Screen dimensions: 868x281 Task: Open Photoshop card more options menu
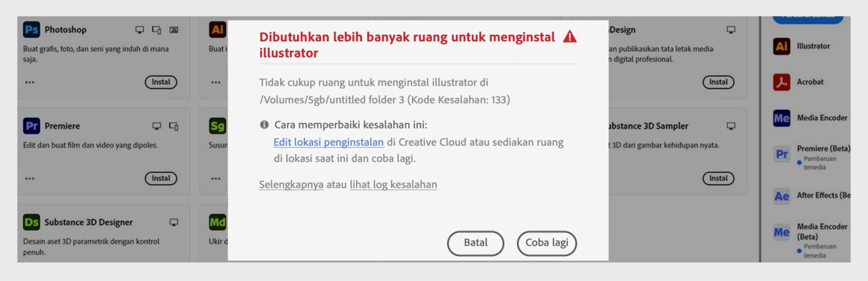30,82
